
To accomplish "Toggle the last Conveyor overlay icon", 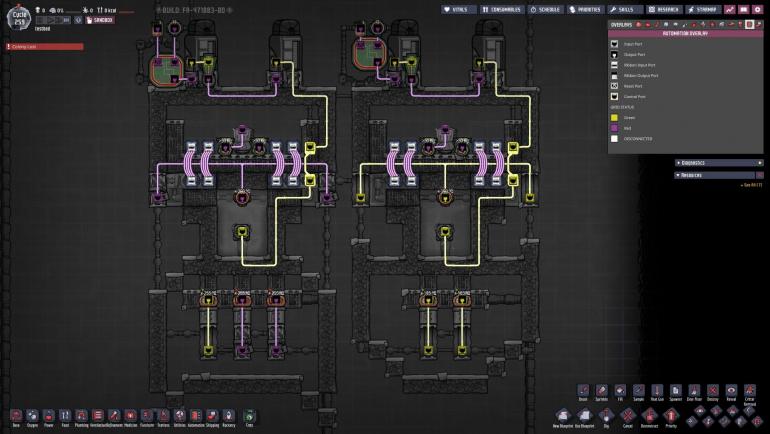I will pos(759,24).
